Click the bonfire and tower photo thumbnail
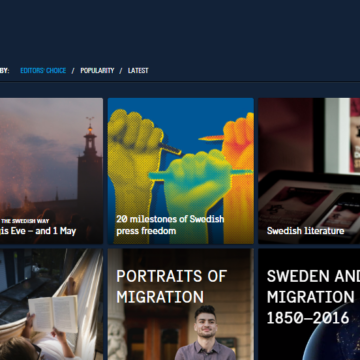Screen dimensions: 360x360 coord(51,171)
